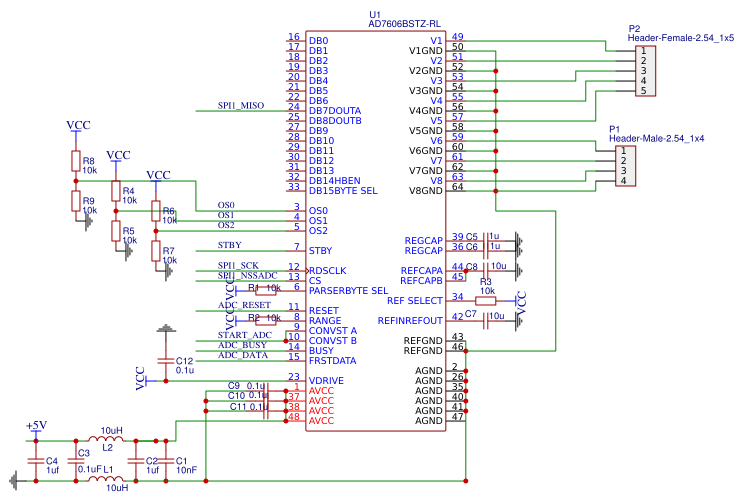
Task: Click the START_ADC net label
Action: coord(245,335)
